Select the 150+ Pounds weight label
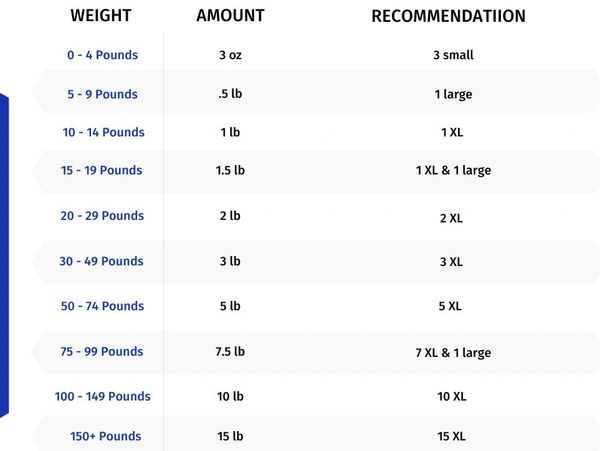Image resolution: width=600 pixels, height=451 pixels. [106, 436]
